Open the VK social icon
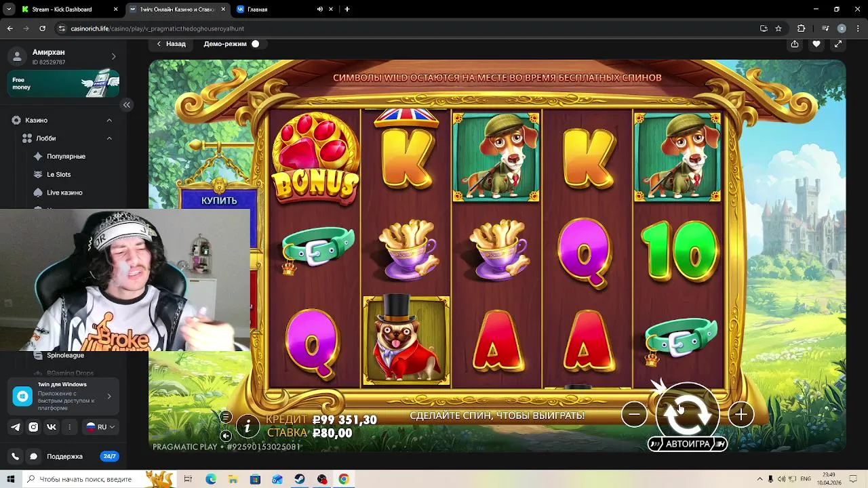Screen dimensions: 868x488 (52, 427)
